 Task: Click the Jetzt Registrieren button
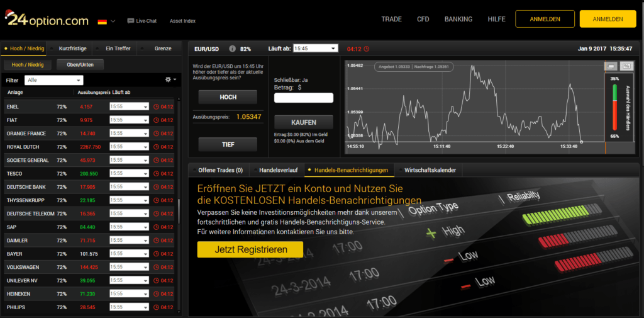(250, 249)
